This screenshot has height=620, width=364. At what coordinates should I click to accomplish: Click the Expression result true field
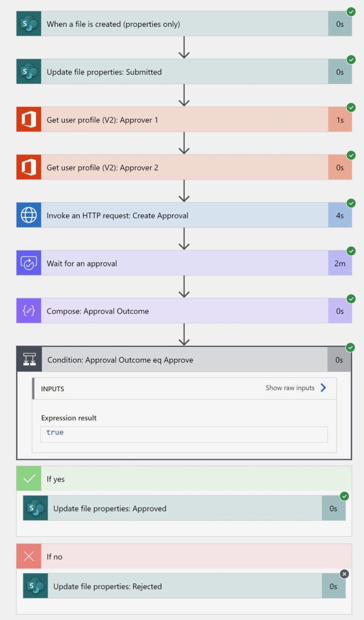184,434
